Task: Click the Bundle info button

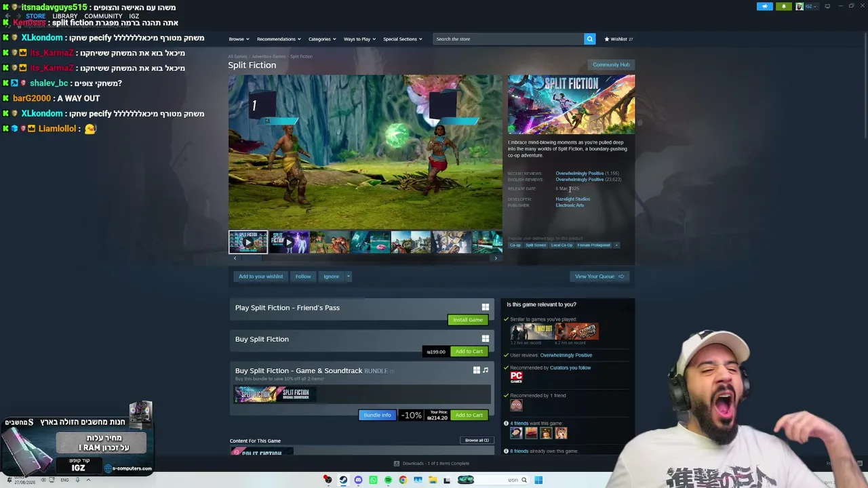Action: 377,415
